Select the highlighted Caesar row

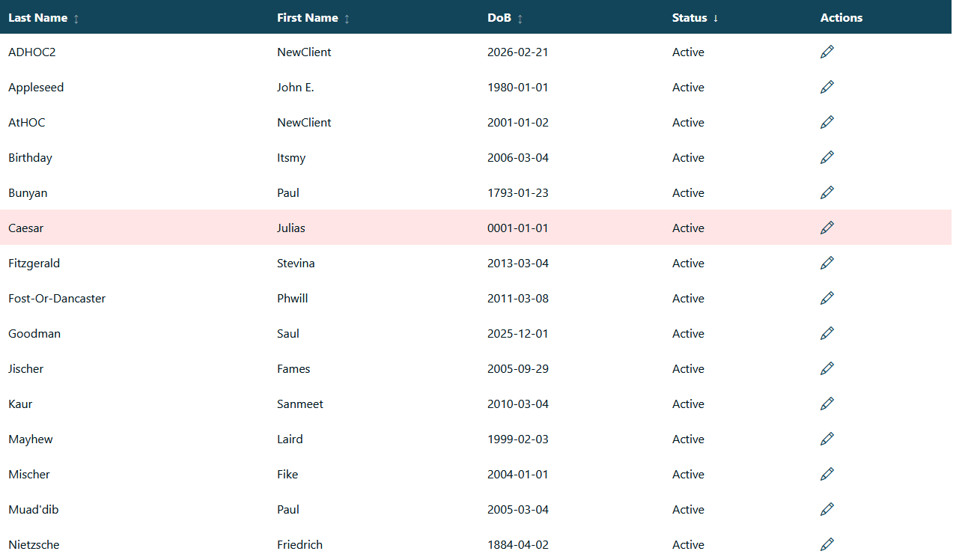click(374, 228)
